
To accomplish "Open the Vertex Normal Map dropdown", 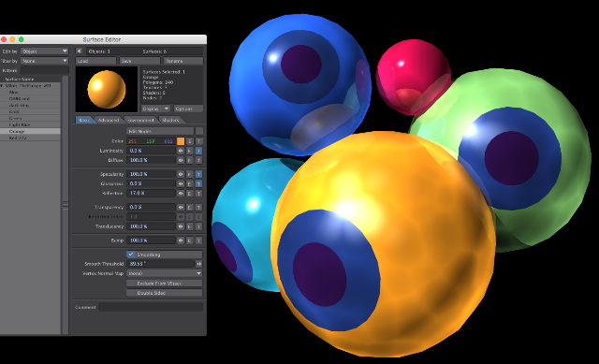I will coord(165,273).
